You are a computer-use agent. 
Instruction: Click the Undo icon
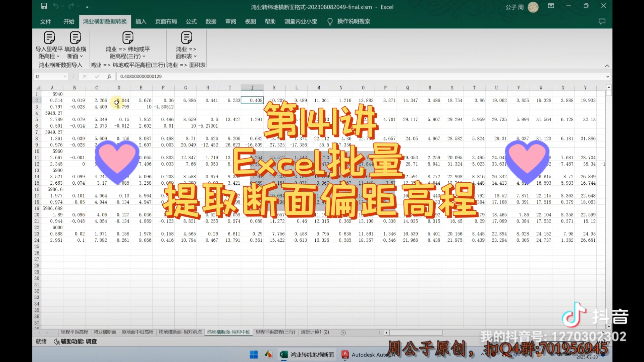pyautogui.click(x=56, y=6)
